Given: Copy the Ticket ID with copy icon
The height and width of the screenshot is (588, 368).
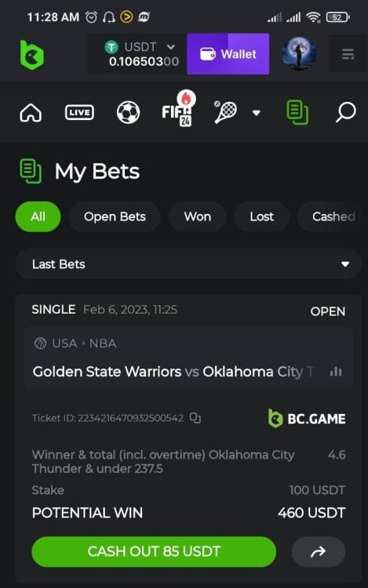Looking at the screenshot, I should click(x=195, y=418).
